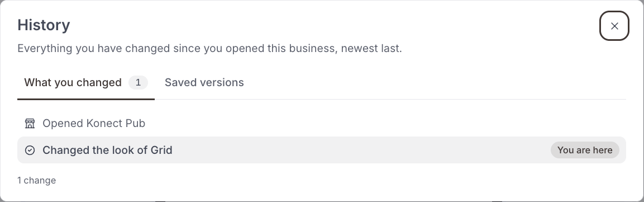Click the History dialog heading
The image size is (644, 202).
44,25
